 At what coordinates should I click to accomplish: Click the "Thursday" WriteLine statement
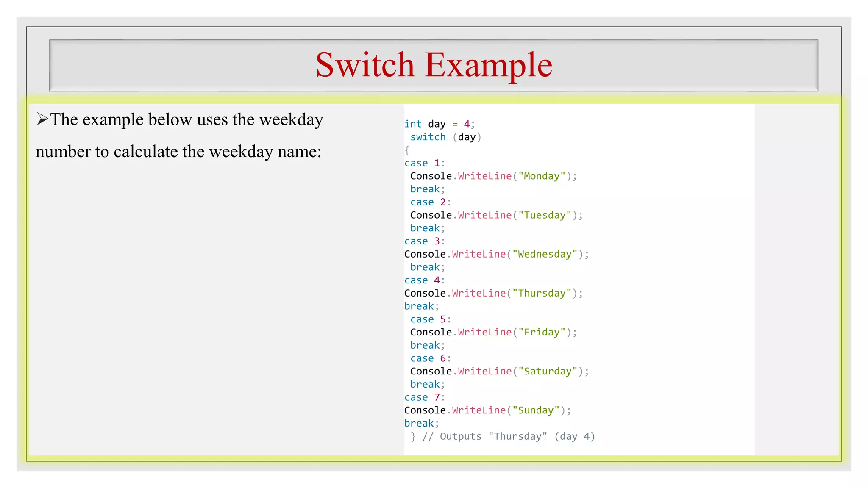click(x=493, y=293)
